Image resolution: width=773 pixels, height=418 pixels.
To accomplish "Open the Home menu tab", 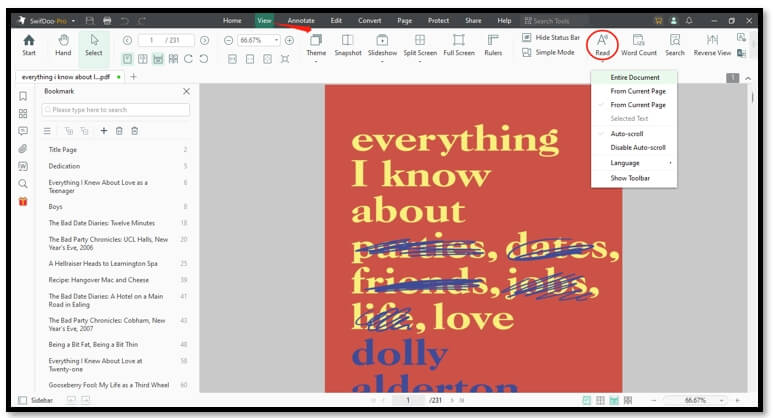I will tap(232, 21).
